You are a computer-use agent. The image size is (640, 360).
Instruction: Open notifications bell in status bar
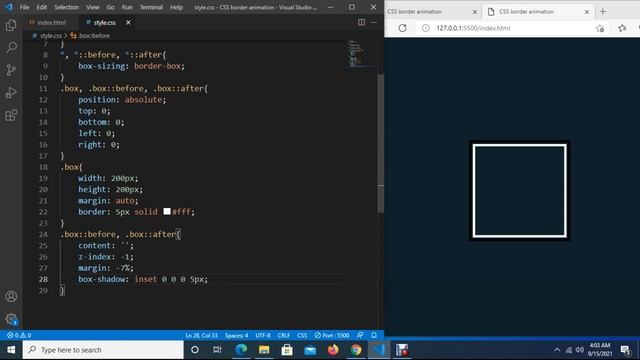click(374, 336)
